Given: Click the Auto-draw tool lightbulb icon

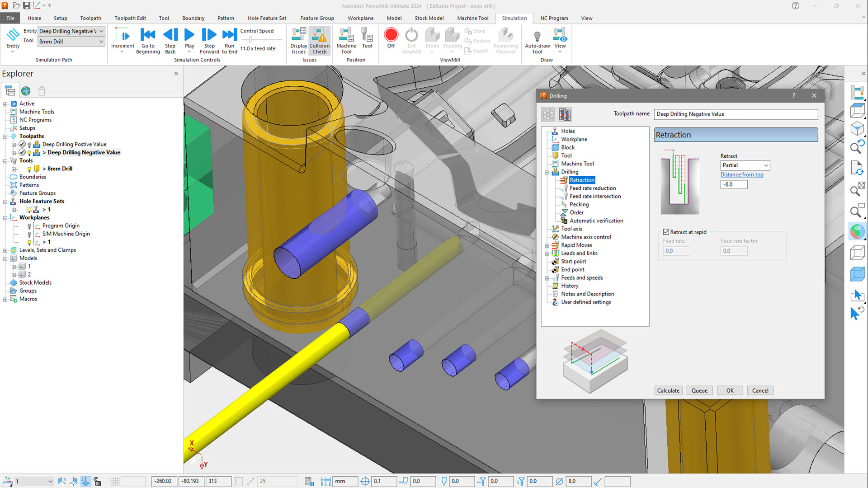Looking at the screenshot, I should (537, 36).
